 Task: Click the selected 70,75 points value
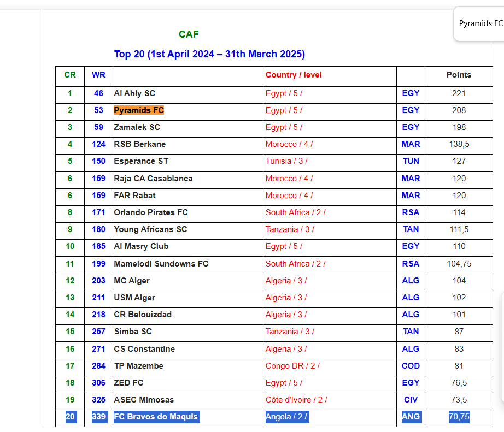[459, 417]
